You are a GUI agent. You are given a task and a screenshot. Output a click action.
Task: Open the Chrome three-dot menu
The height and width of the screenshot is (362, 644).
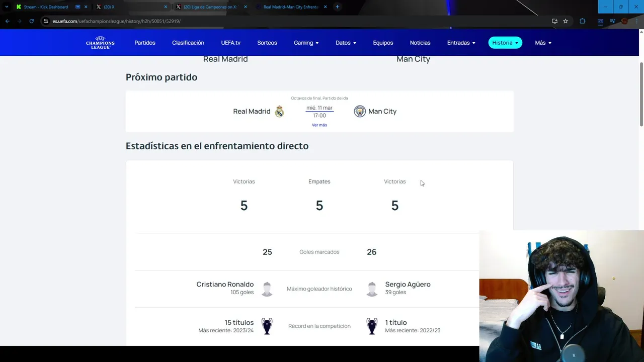pyautogui.click(x=637, y=21)
